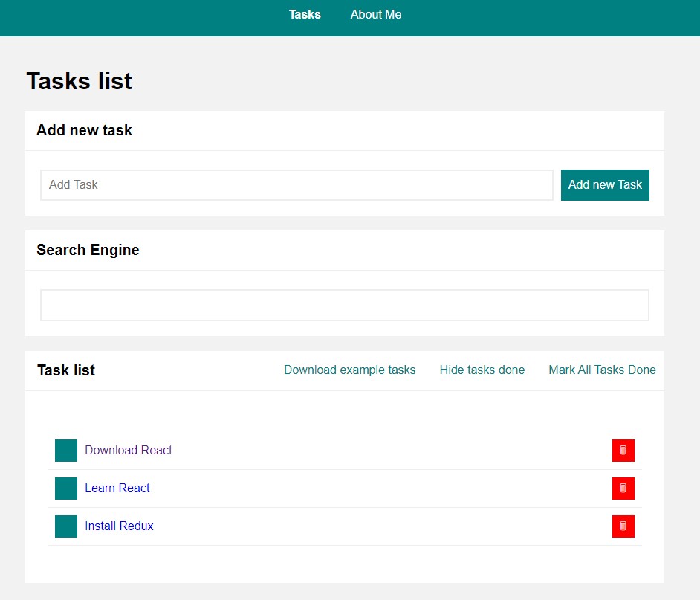The height and width of the screenshot is (600, 700).
Task: Focus the Search Engine text box
Action: coord(344,304)
